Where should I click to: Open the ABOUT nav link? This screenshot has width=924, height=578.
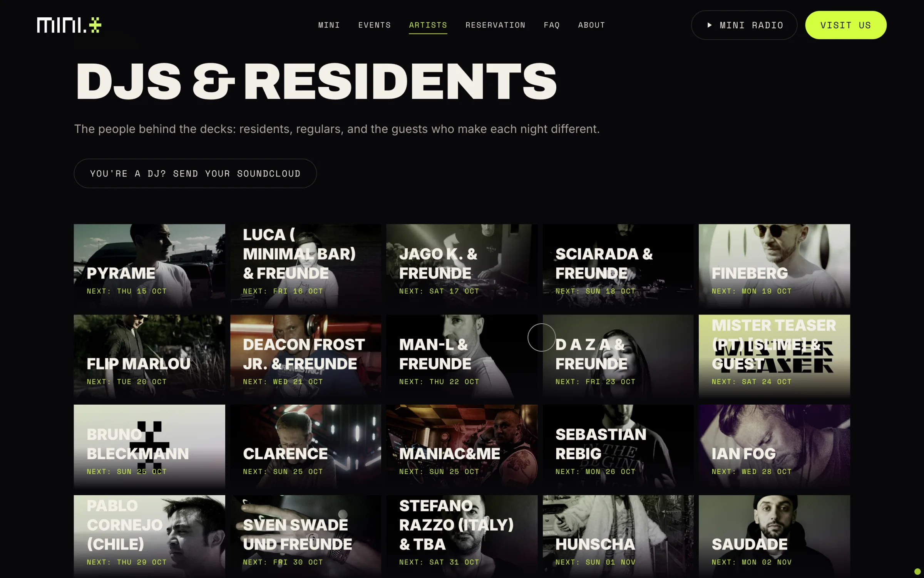591,25
